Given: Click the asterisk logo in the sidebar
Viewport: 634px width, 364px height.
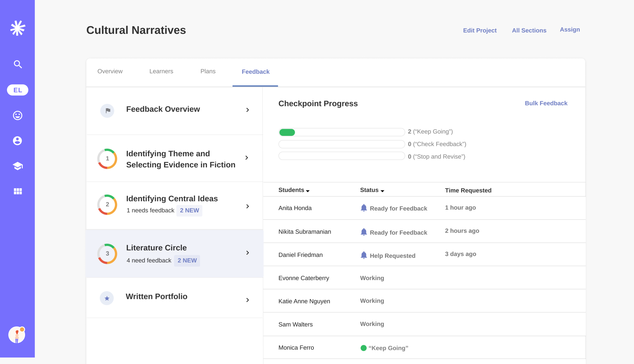Looking at the screenshot, I should 17,28.
